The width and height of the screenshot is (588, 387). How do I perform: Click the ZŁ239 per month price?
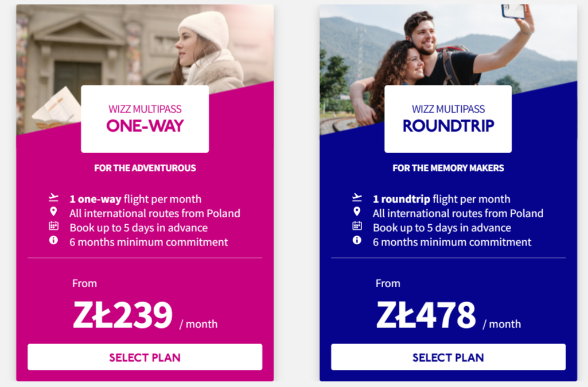(145, 315)
